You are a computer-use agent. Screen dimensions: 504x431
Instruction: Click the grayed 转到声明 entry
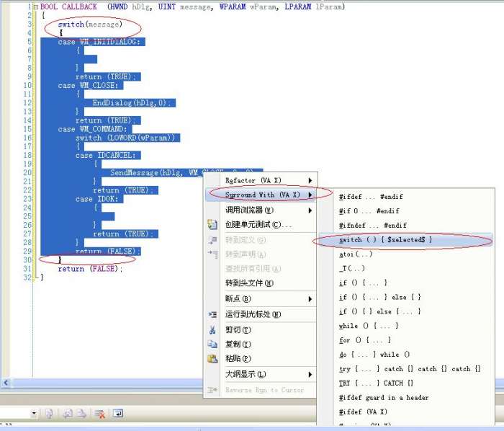[x=261, y=254]
